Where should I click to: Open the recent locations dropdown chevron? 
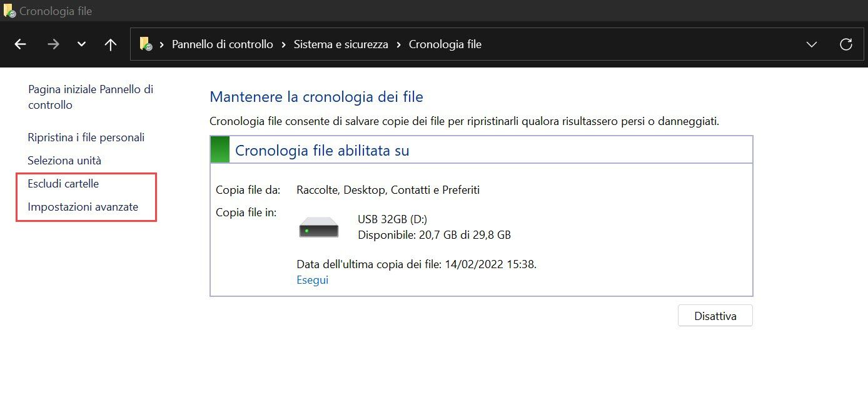click(81, 44)
